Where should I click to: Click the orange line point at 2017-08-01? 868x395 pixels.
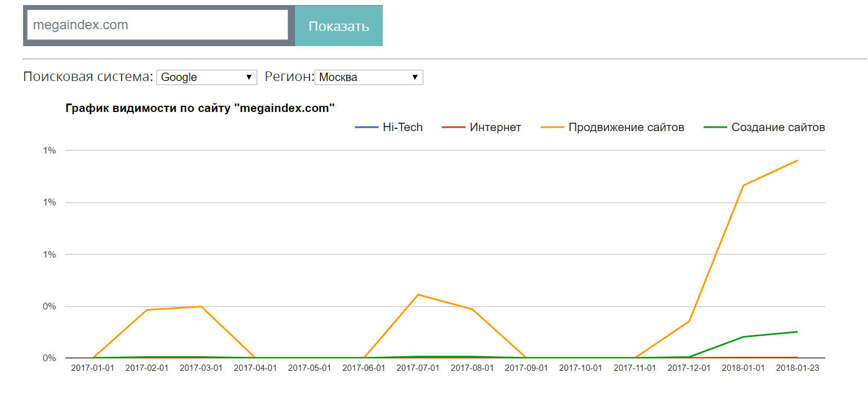coord(472,309)
